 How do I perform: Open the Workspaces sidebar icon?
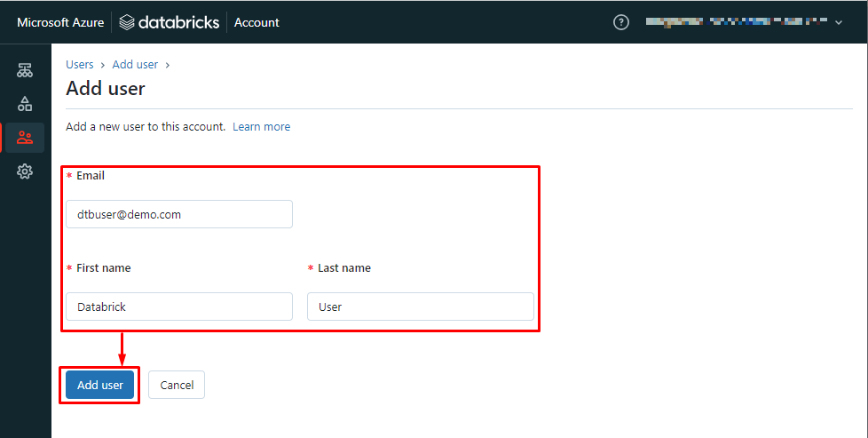[x=25, y=70]
